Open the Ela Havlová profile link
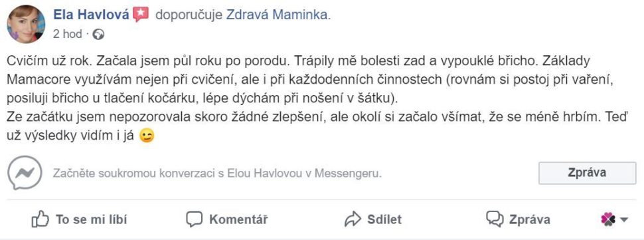This screenshot has height=240, width=644. tap(91, 15)
